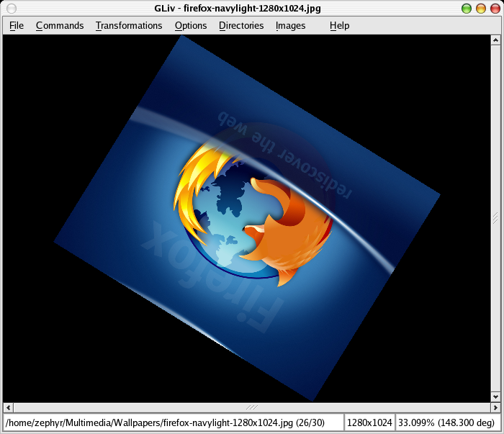Screen dimensions: 504x434
Task: Open the Transformations menu
Action: click(x=129, y=25)
